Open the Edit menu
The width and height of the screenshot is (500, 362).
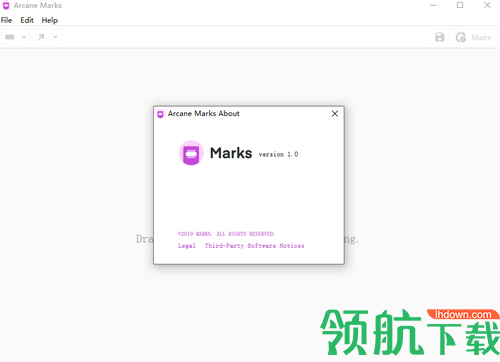point(27,20)
